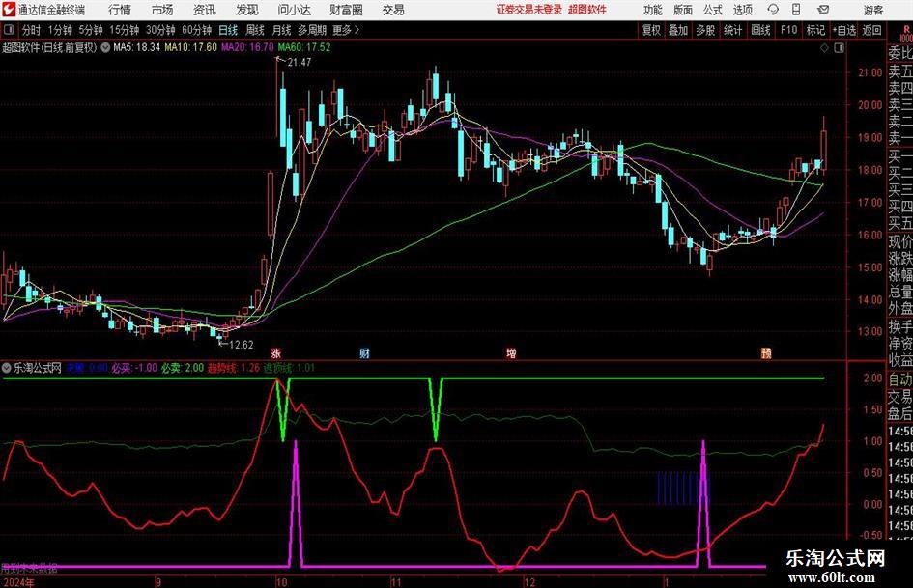Image resolution: width=913 pixels, height=588 pixels.
Task: Open the 财富圈 menu
Action: click(346, 10)
